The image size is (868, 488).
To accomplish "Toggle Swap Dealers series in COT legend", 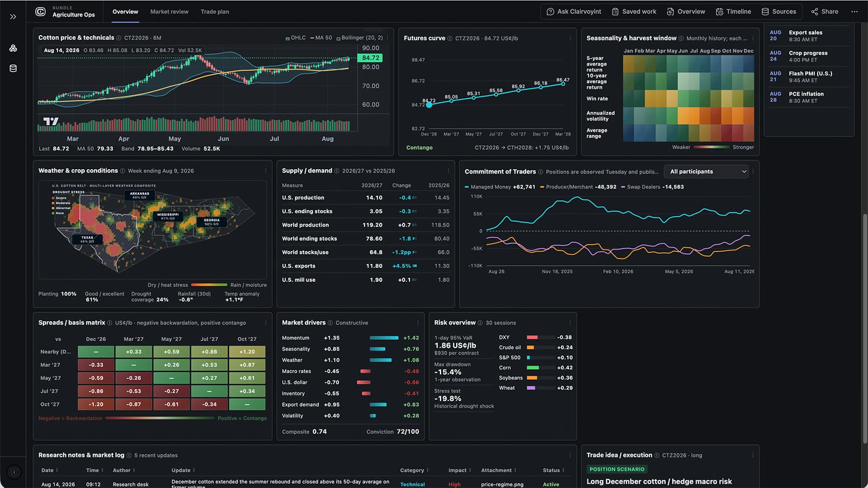I will coord(653,187).
